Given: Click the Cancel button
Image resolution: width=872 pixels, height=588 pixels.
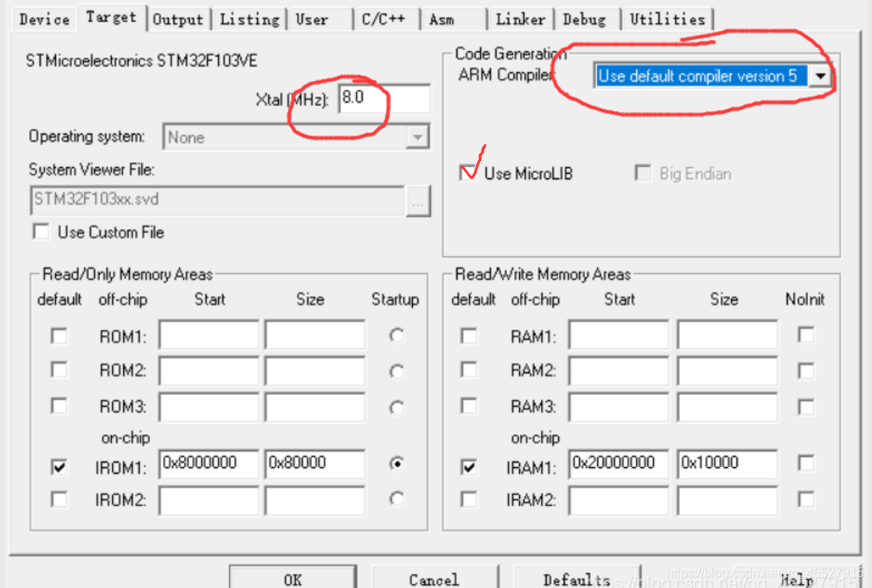Looking at the screenshot, I should tap(434, 577).
